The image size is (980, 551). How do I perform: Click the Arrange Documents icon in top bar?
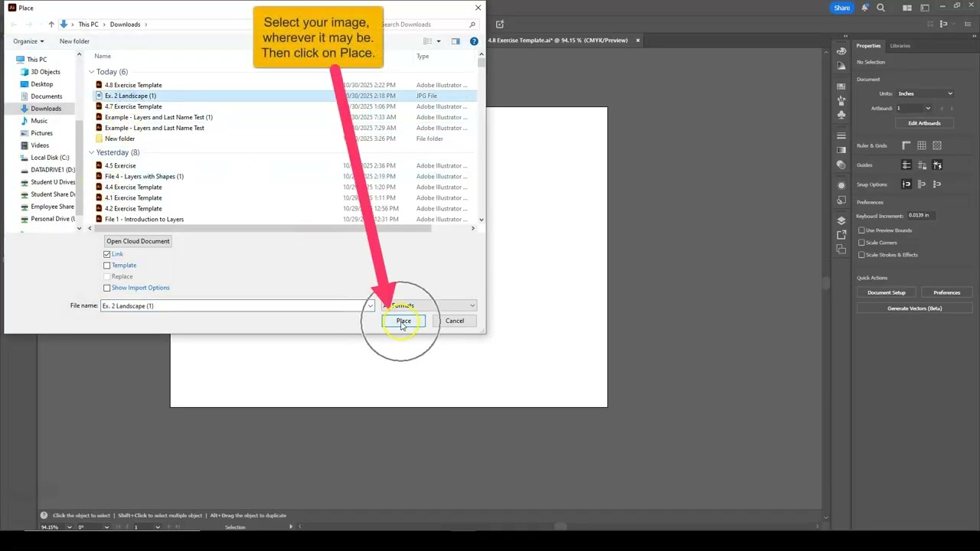[907, 8]
